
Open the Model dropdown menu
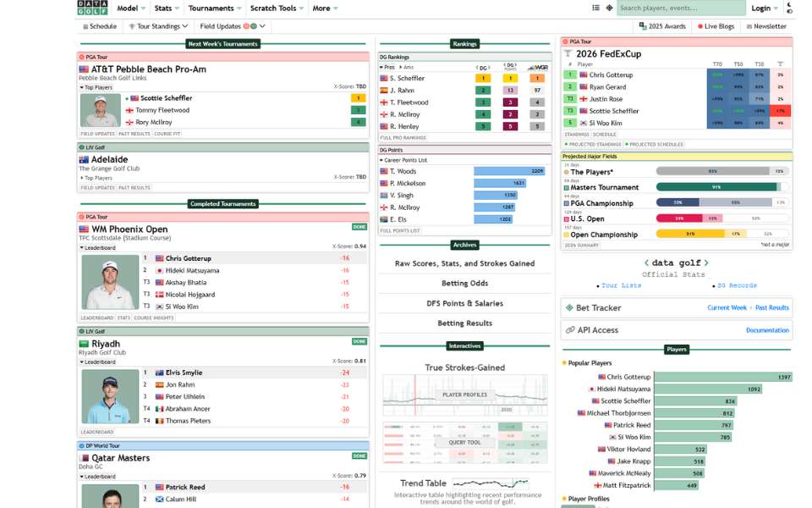click(x=129, y=8)
